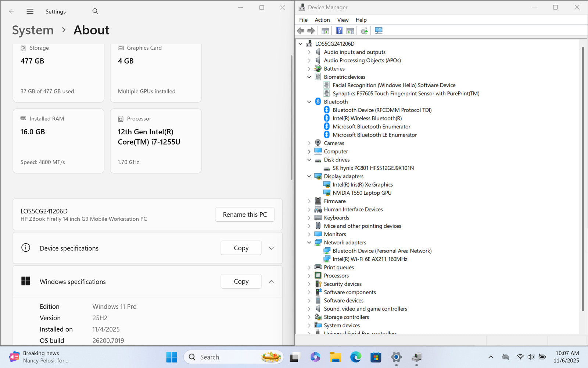588x368 pixels.
Task: Open the View menu in Device Manager
Action: tap(343, 20)
